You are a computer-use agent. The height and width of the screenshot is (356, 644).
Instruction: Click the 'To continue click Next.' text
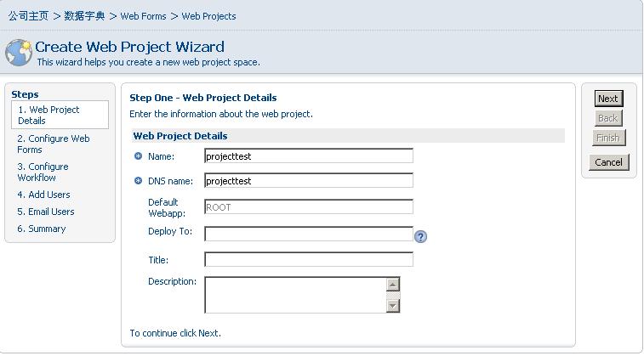[x=175, y=333]
